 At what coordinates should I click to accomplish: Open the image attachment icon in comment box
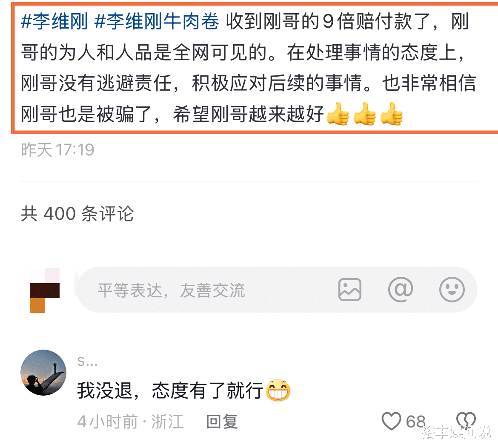[350, 290]
